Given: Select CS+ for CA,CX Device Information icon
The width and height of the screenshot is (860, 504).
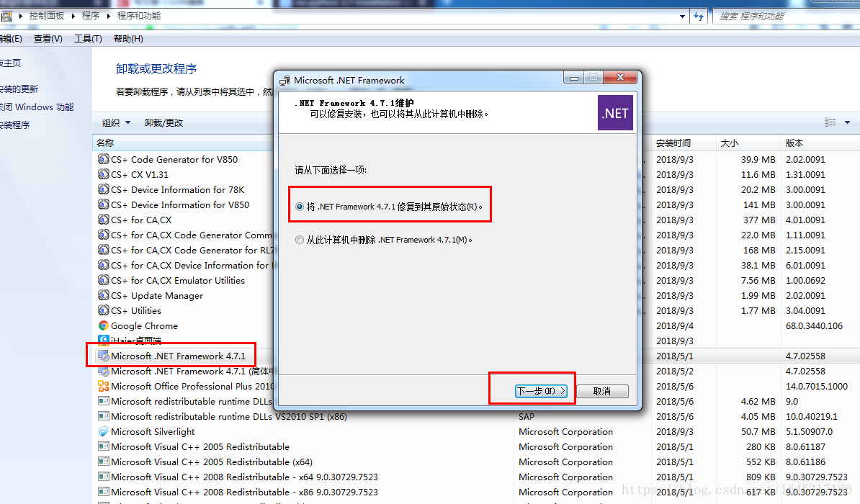Looking at the screenshot, I should (x=103, y=265).
